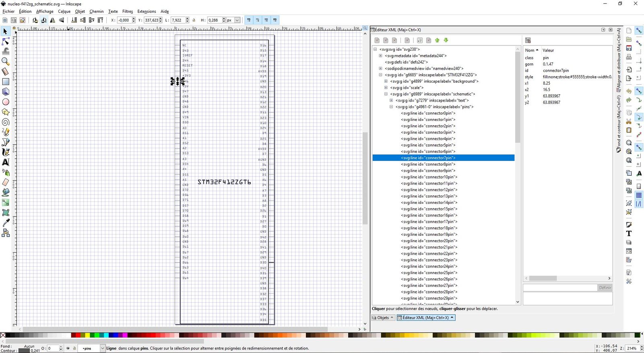Click the flip horizontally icon

53,20
